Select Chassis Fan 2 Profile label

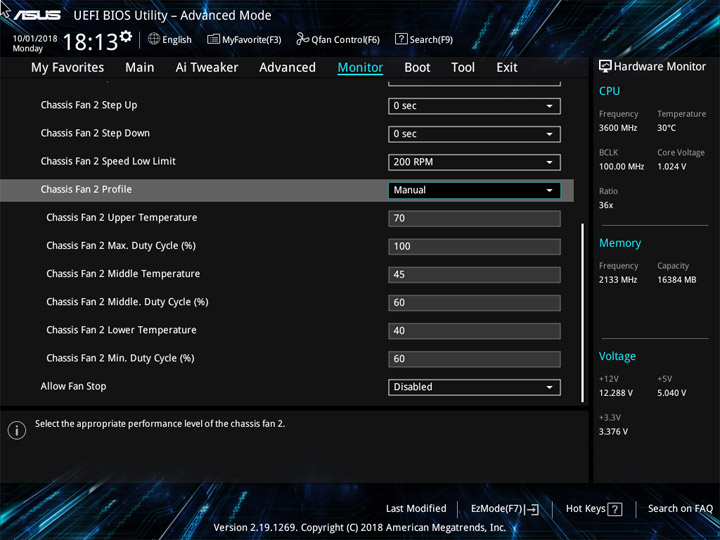tap(86, 189)
